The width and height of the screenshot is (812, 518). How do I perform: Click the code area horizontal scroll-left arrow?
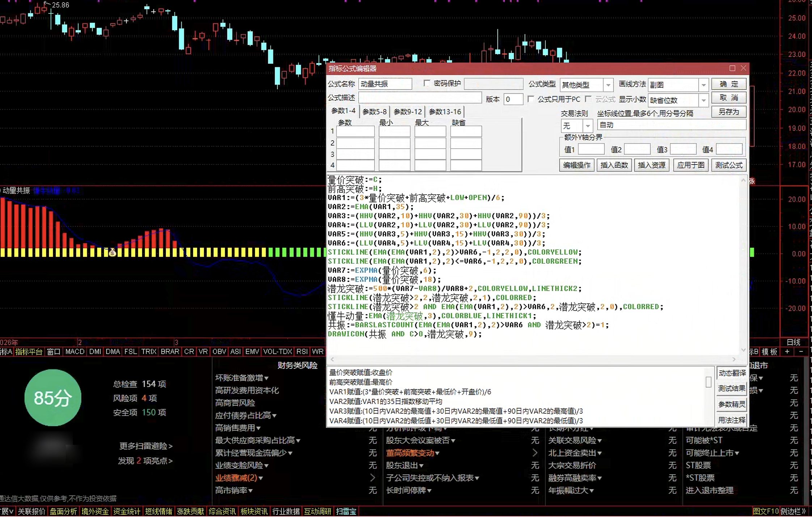(332, 359)
